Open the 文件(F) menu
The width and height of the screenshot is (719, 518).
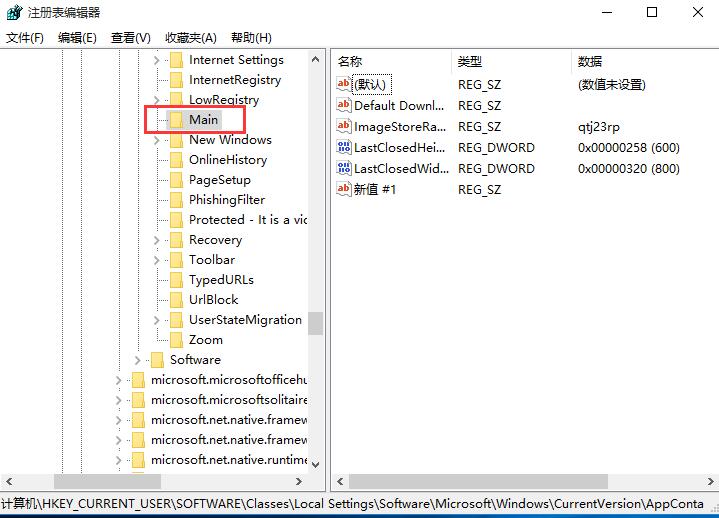pyautogui.click(x=25, y=38)
